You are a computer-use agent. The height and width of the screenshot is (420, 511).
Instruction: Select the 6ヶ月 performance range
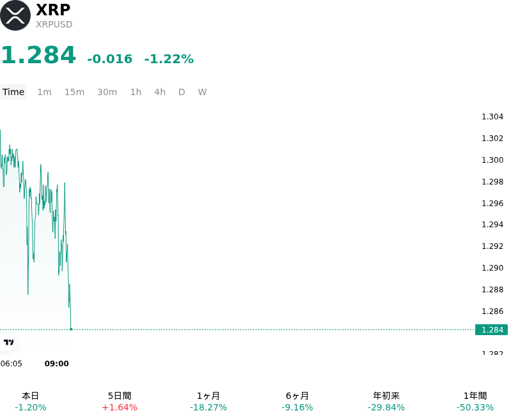point(297,401)
